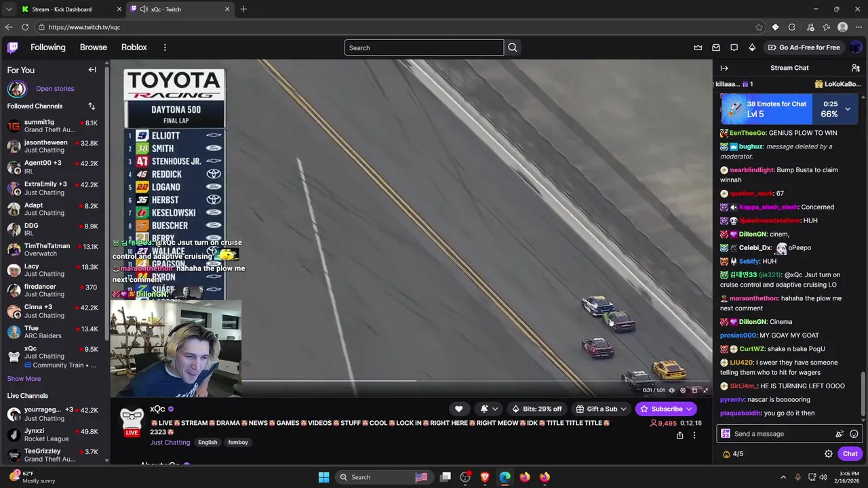The width and height of the screenshot is (868, 488).
Task: Open the Brave browser taskbar icon
Action: (x=485, y=477)
